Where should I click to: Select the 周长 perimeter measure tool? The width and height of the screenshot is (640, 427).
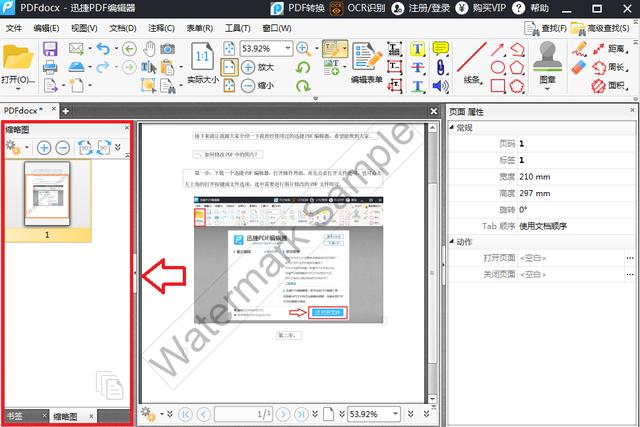[x=610, y=67]
